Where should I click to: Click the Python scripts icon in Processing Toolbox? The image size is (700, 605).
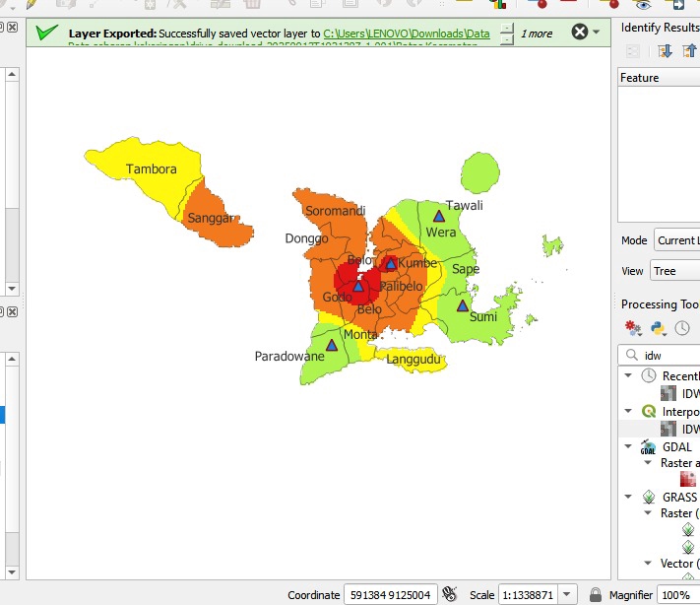coord(658,328)
